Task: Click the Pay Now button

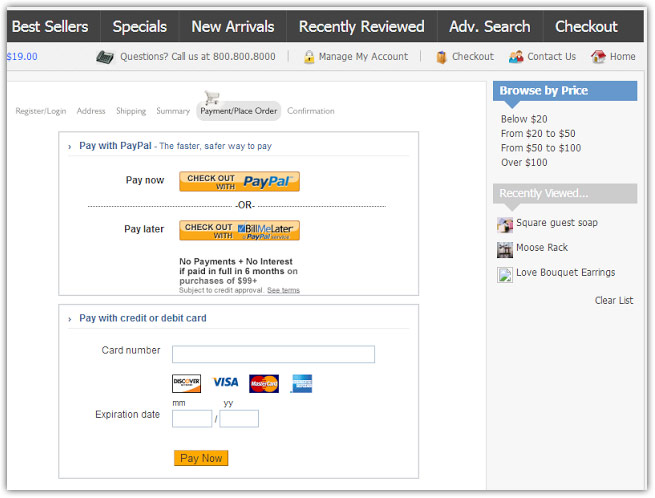Action: (201, 458)
